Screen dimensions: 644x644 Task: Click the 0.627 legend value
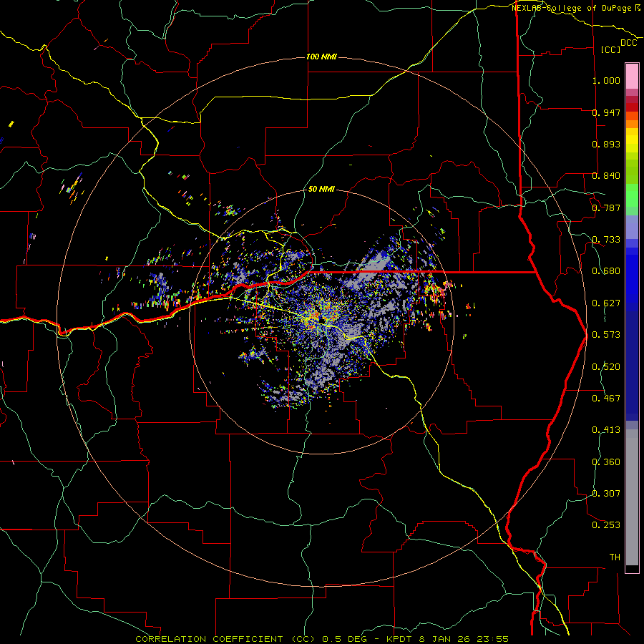pyautogui.click(x=606, y=303)
